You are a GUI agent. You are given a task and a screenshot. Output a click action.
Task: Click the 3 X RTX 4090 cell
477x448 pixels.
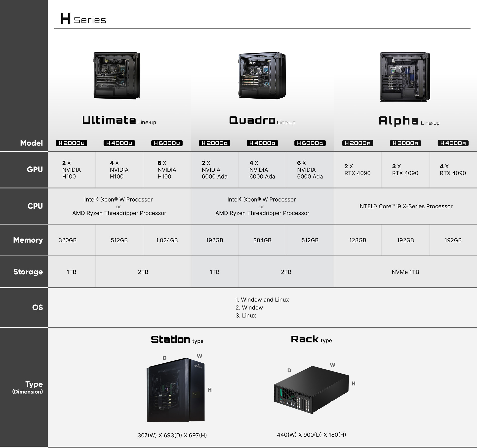click(x=405, y=170)
